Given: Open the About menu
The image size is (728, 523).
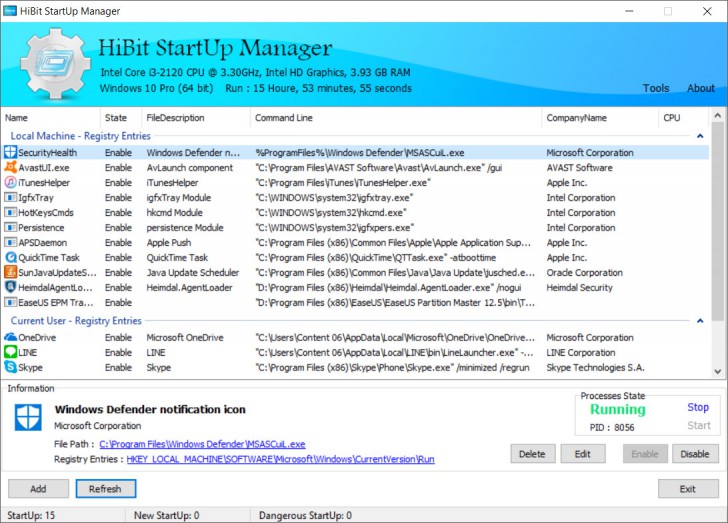Looking at the screenshot, I should (701, 88).
